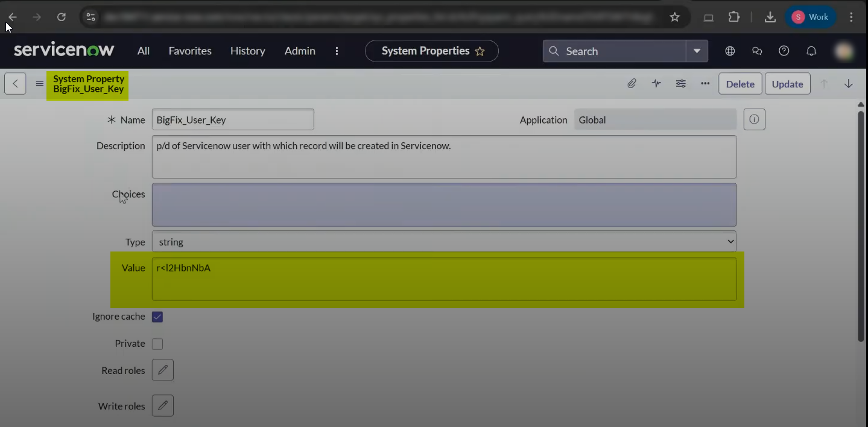Open more menus vertical dots
This screenshot has width=868, height=427.
(x=337, y=51)
